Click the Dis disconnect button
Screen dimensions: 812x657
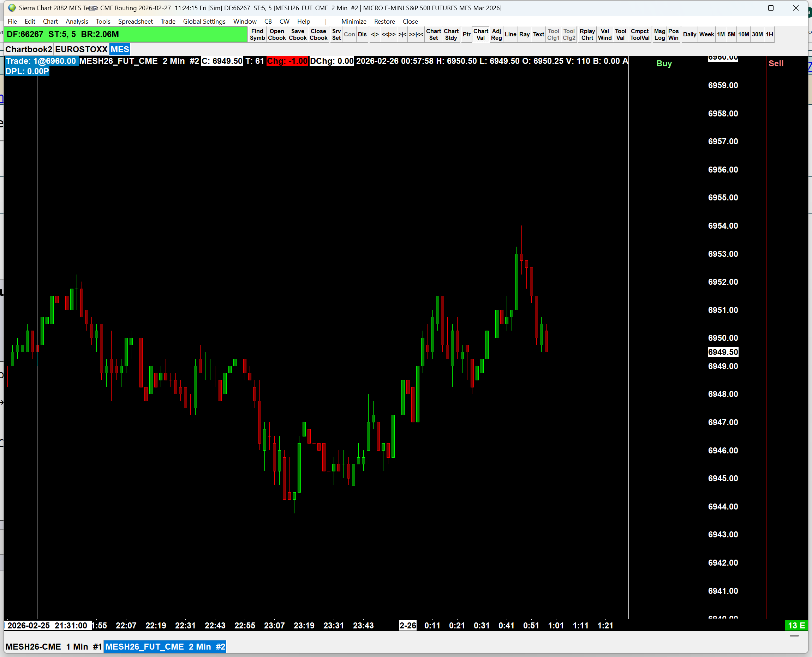pyautogui.click(x=362, y=35)
